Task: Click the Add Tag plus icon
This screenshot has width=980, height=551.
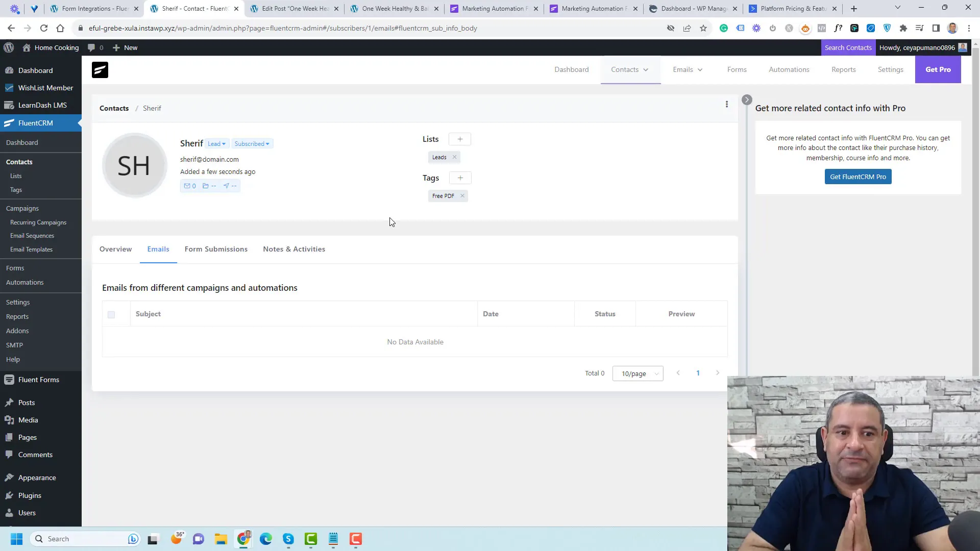Action: pyautogui.click(x=460, y=178)
